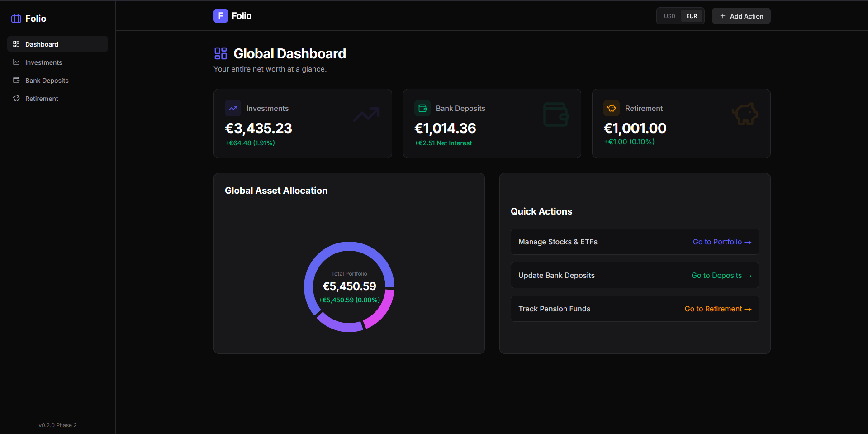Open the Investments section from sidebar
Screen dimensions: 868x434
click(43, 62)
